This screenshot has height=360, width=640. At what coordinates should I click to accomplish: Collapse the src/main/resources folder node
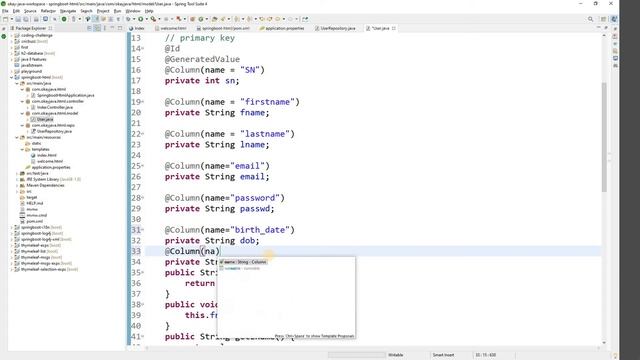[x=17, y=137]
